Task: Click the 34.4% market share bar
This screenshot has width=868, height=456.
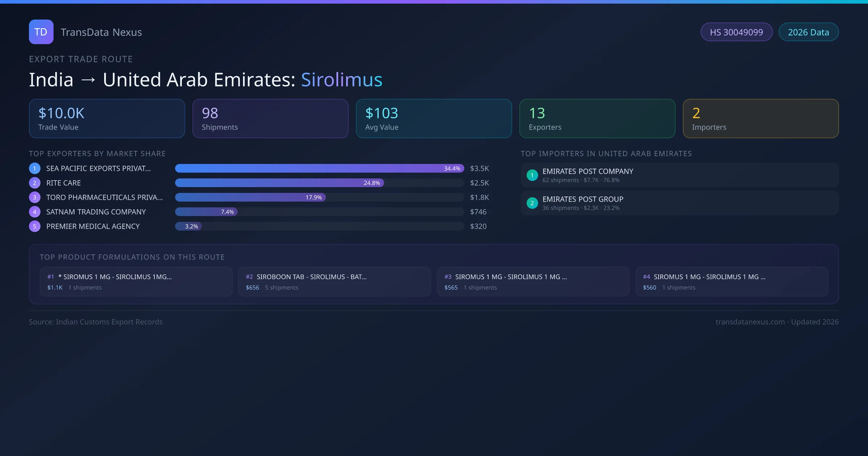Action: 319,168
